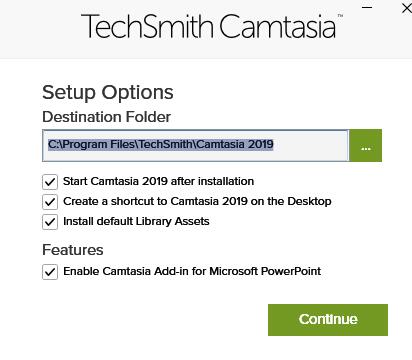Click 'Enable Camtasia Add-in for Microsoft PowerPoint' label text

[x=192, y=271]
